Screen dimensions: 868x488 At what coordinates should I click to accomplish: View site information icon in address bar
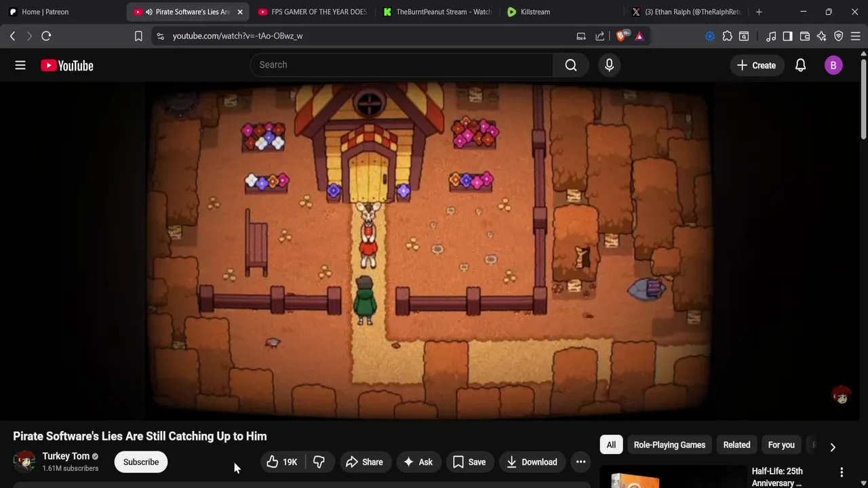(160, 36)
